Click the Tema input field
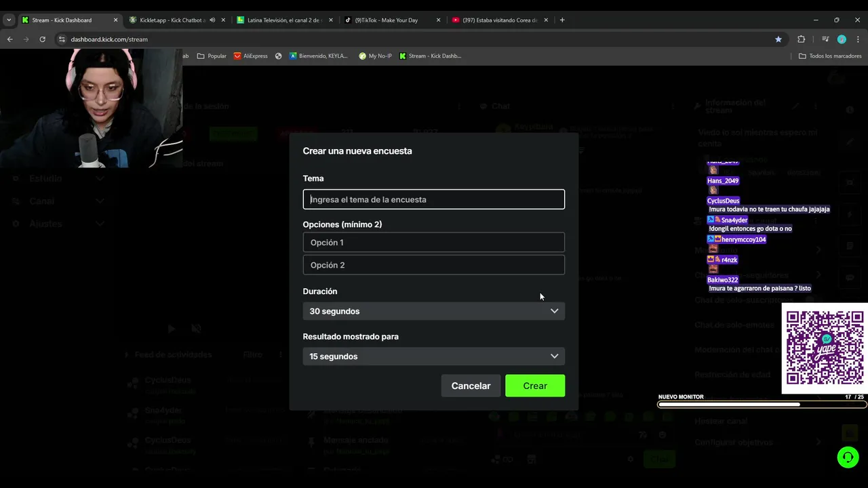This screenshot has height=488, width=868. tap(433, 199)
